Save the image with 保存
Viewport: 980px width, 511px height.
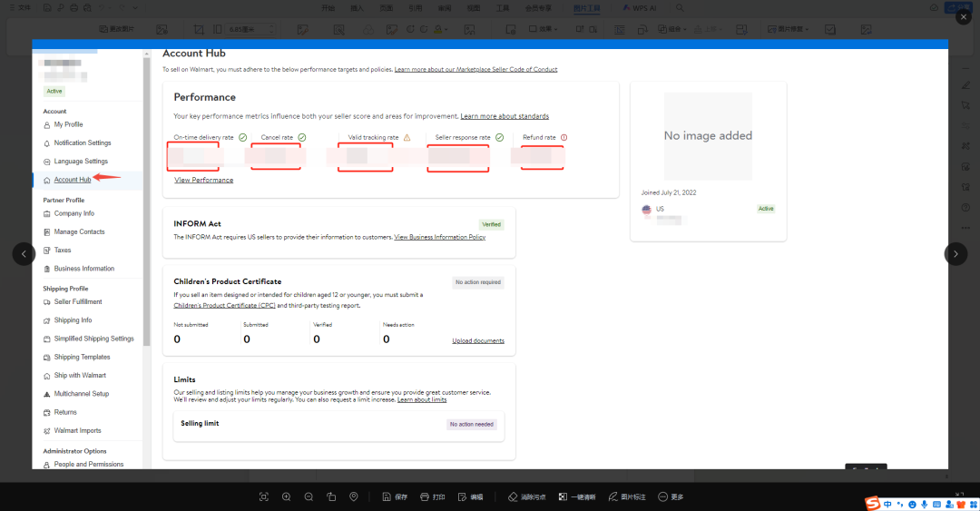point(395,496)
